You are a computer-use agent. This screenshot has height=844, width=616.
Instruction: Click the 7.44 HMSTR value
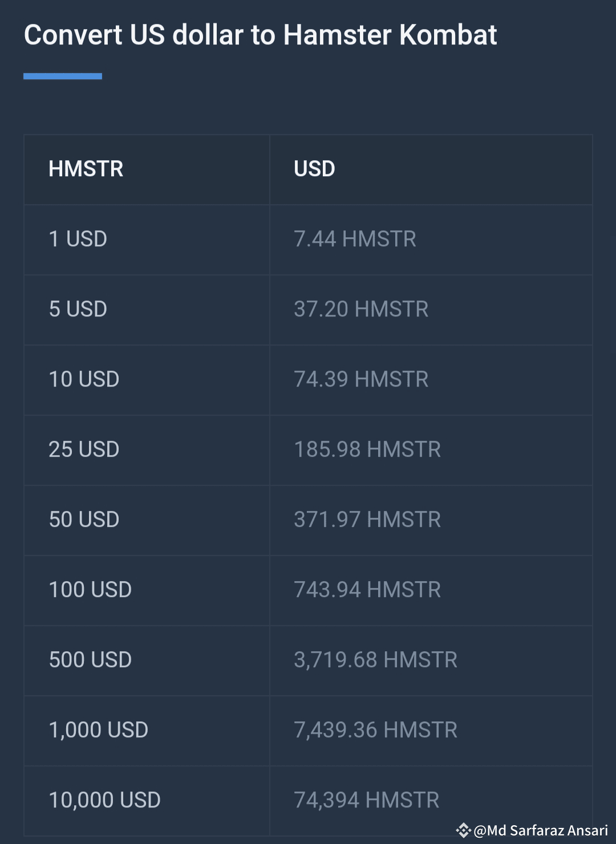355,239
